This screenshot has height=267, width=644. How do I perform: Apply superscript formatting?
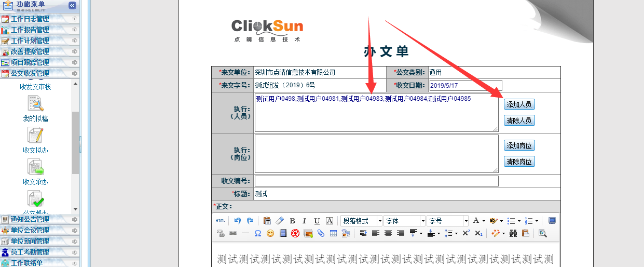tap(465, 233)
